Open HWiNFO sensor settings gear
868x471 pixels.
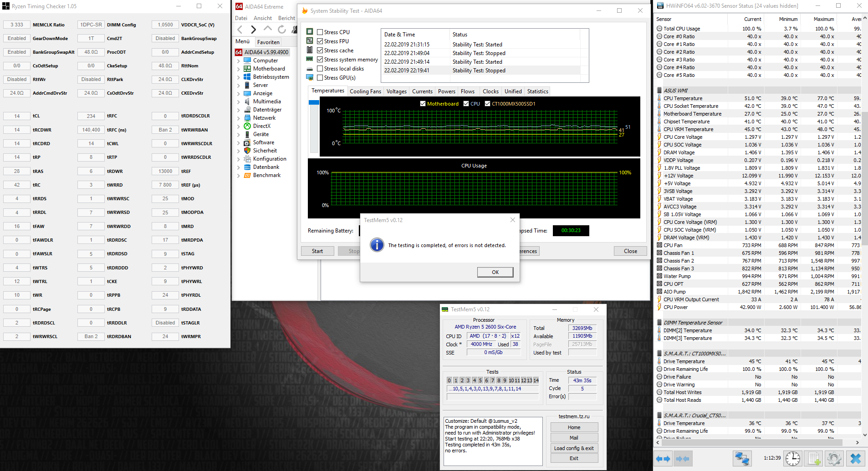click(x=834, y=459)
